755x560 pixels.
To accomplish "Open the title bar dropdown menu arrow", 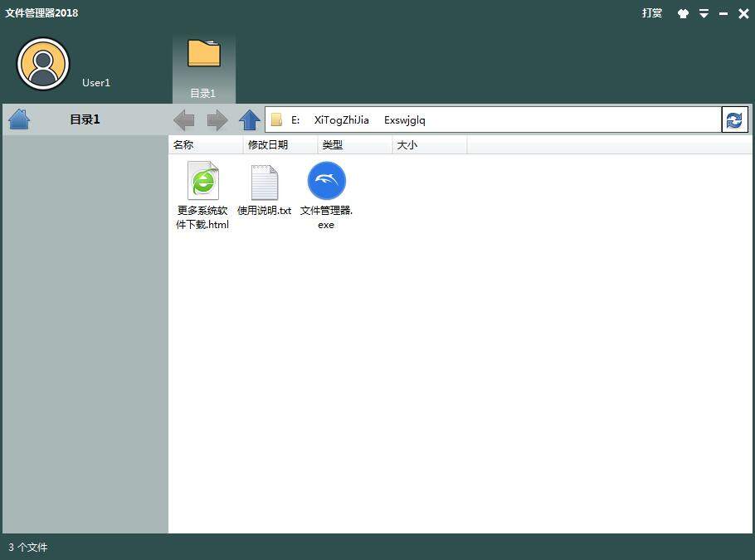I will click(x=704, y=13).
